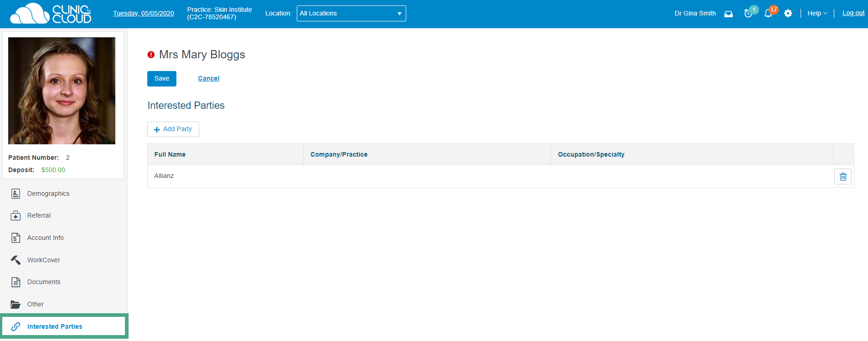
Task: Click the Allianz row in the table
Action: pos(501,177)
